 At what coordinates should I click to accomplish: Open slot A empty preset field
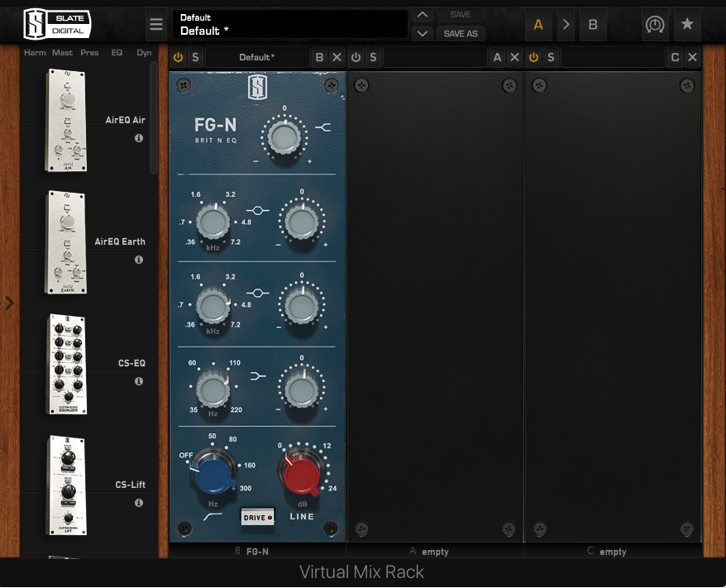(435, 57)
